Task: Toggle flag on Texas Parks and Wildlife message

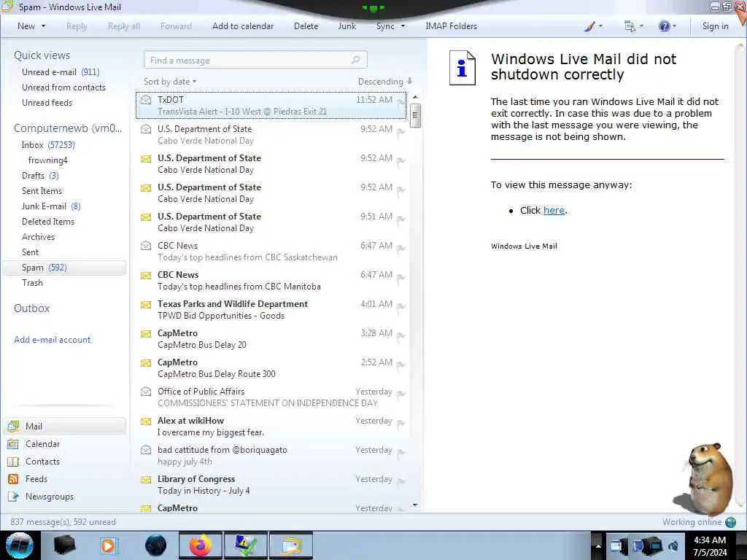Action: coord(400,308)
